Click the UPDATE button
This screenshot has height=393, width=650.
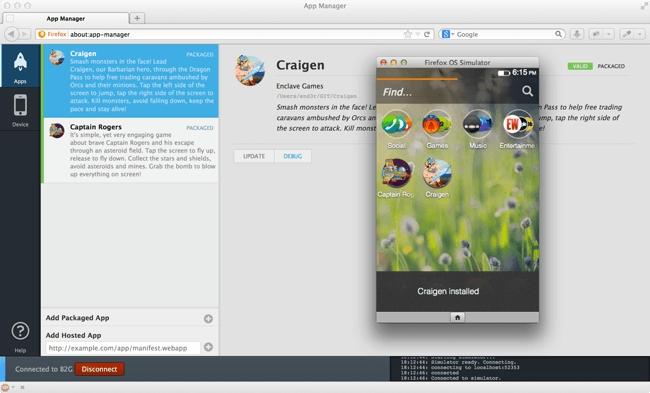click(254, 156)
